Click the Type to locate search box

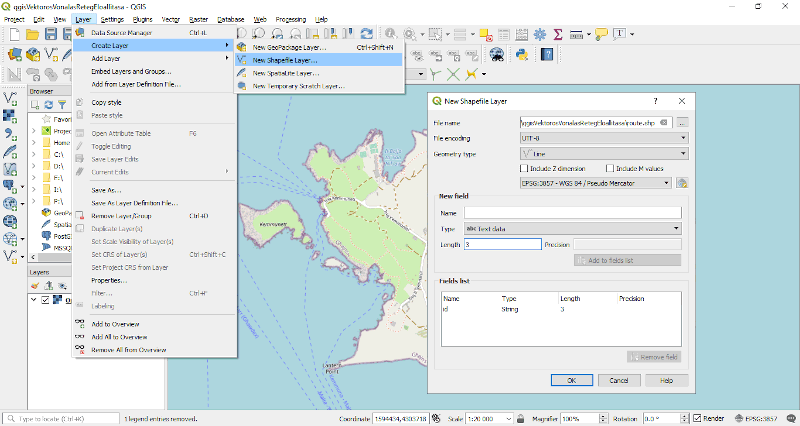pyautogui.click(x=61, y=418)
